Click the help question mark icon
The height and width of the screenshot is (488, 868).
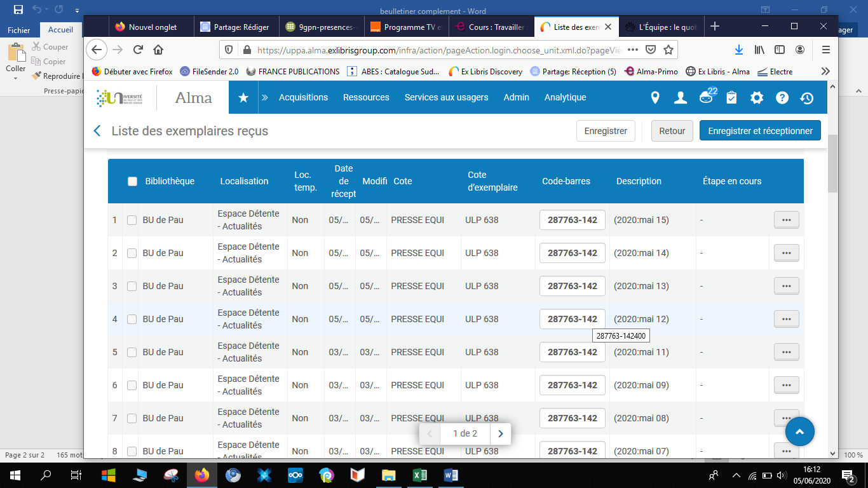click(782, 98)
